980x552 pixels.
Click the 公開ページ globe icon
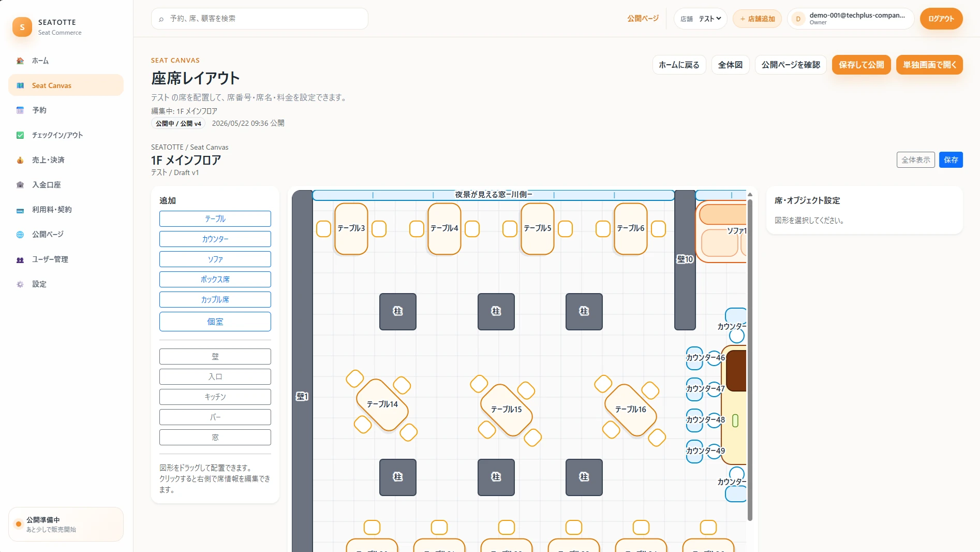click(20, 235)
